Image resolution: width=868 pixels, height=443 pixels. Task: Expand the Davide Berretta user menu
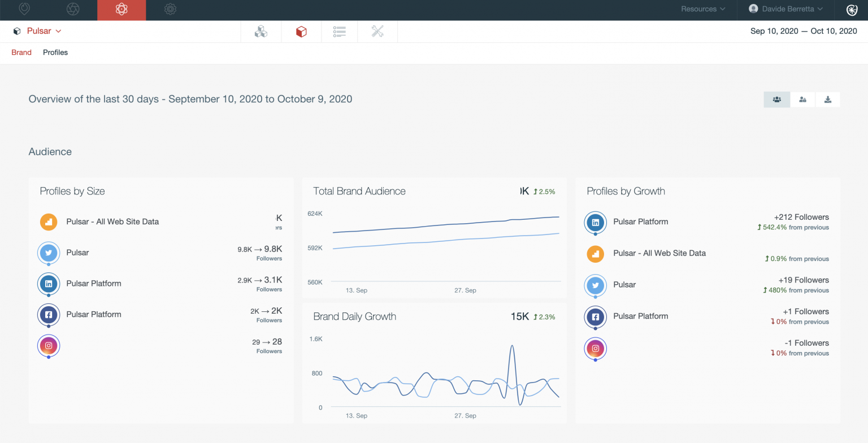coord(785,9)
